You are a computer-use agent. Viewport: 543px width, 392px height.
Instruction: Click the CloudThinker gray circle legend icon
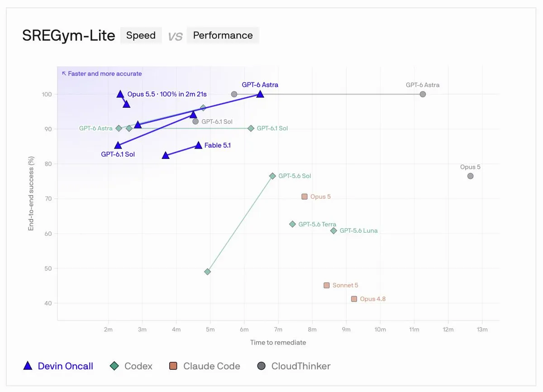(x=261, y=366)
